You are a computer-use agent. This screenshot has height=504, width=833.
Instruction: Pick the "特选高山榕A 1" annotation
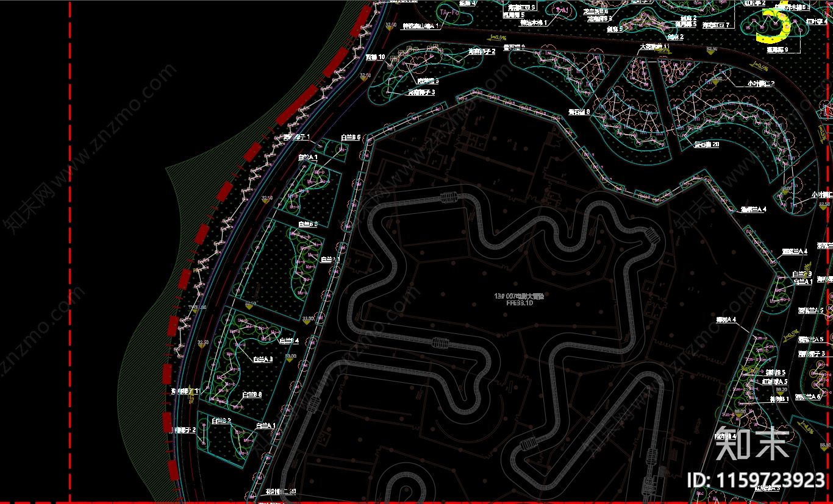[x=420, y=27]
